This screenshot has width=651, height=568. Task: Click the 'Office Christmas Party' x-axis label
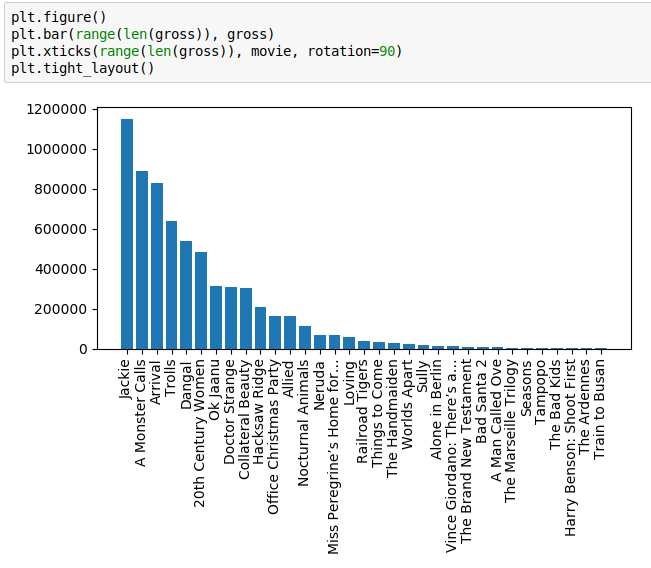[273, 437]
